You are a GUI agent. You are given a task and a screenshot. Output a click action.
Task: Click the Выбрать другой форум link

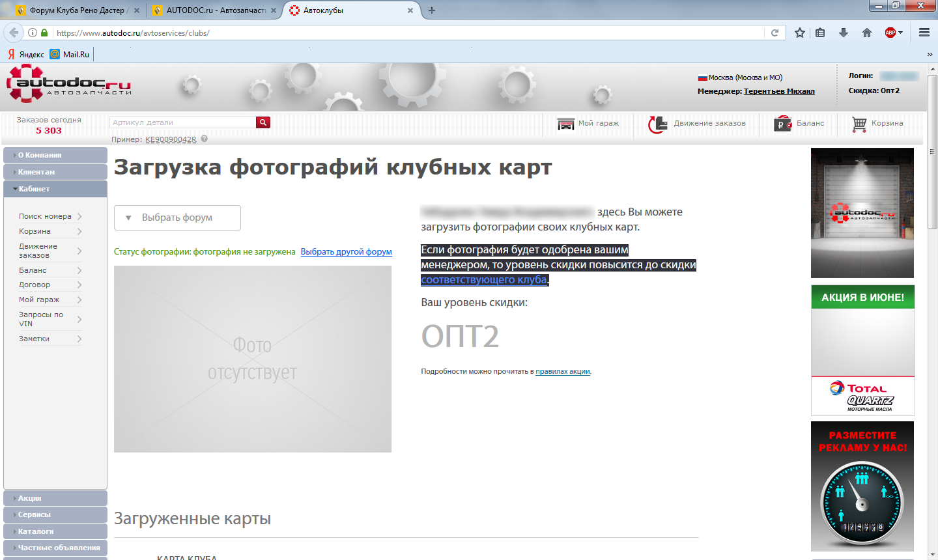[346, 252]
